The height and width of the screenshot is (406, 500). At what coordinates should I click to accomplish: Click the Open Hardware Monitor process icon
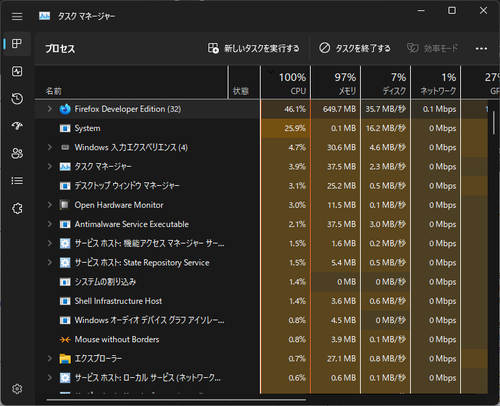(65, 205)
